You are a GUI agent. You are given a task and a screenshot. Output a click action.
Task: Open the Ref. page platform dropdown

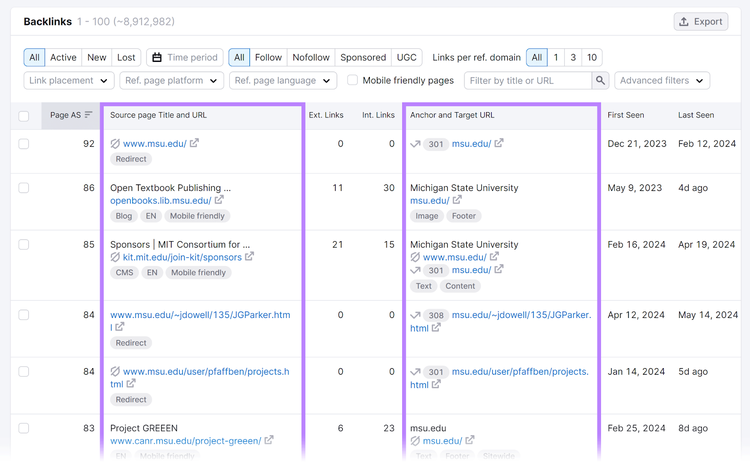point(171,80)
